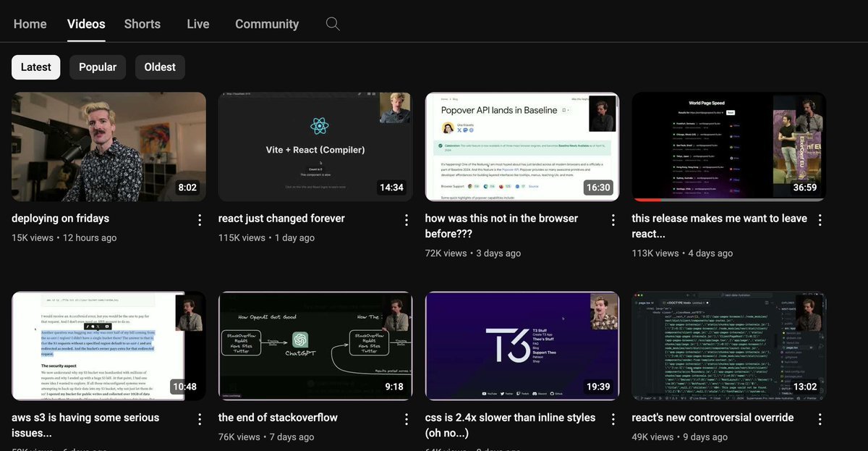Image resolution: width=868 pixels, height=451 pixels.
Task: Open more actions for the Popover API video
Action: (613, 220)
